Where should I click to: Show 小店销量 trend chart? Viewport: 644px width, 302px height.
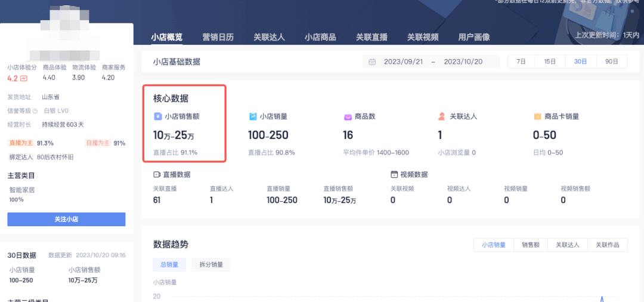(494, 245)
